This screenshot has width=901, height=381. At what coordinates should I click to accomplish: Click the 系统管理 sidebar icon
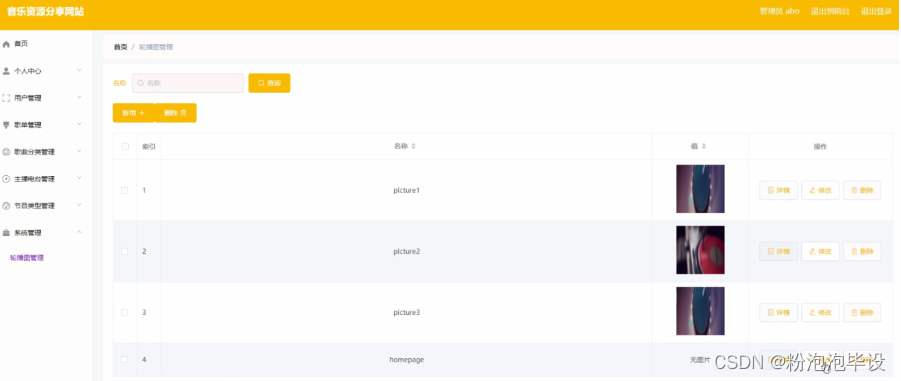click(6, 233)
